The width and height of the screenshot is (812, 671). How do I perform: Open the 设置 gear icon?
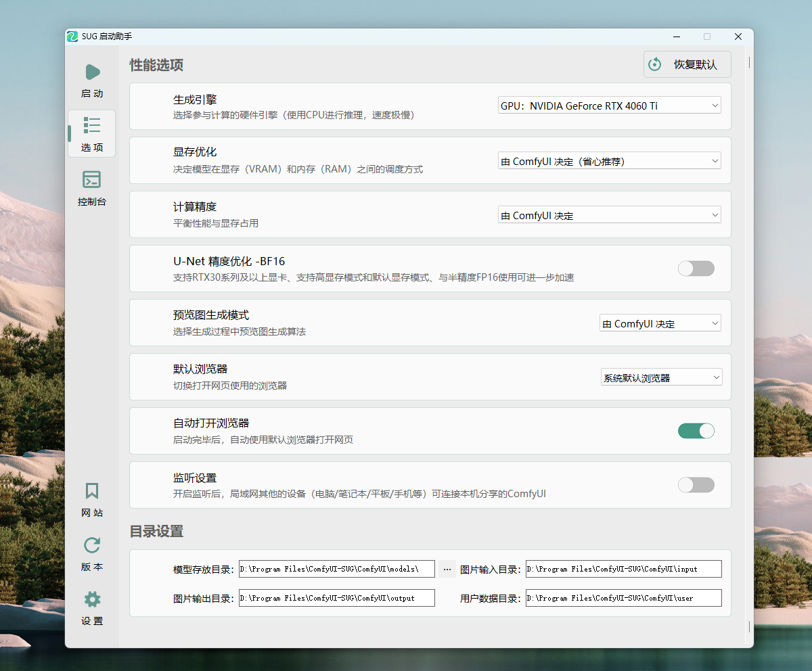coord(92,599)
